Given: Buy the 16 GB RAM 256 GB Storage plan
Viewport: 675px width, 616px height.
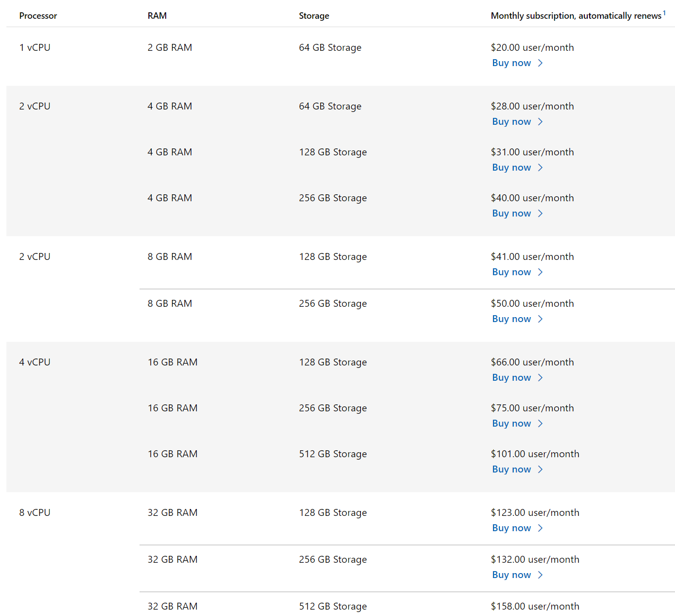Looking at the screenshot, I should pos(511,424).
